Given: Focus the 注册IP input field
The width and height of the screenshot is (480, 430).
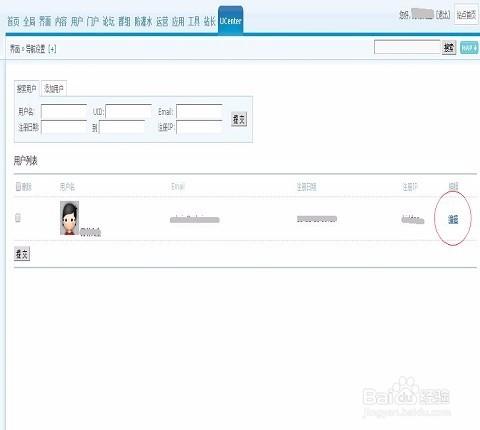Looking at the screenshot, I should point(199,127).
